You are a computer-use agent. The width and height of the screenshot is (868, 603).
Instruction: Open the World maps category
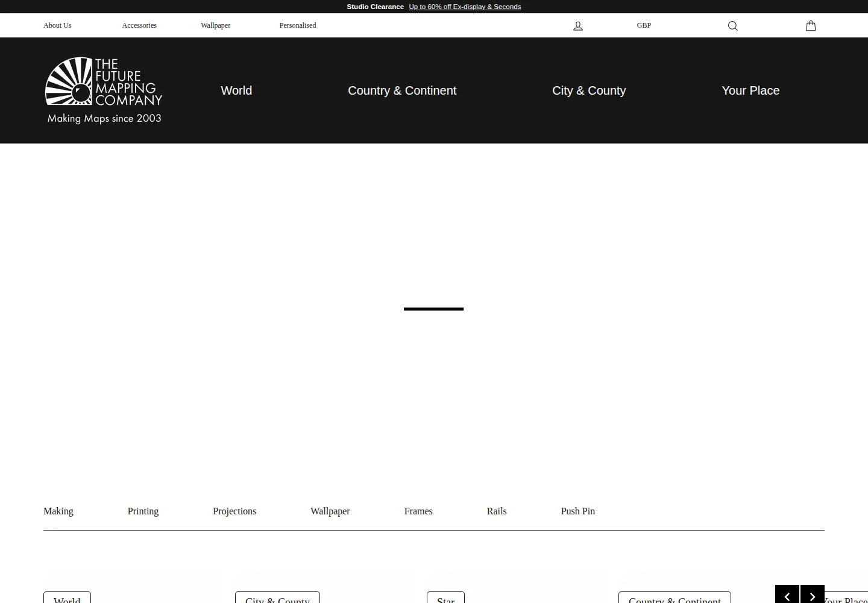(236, 90)
